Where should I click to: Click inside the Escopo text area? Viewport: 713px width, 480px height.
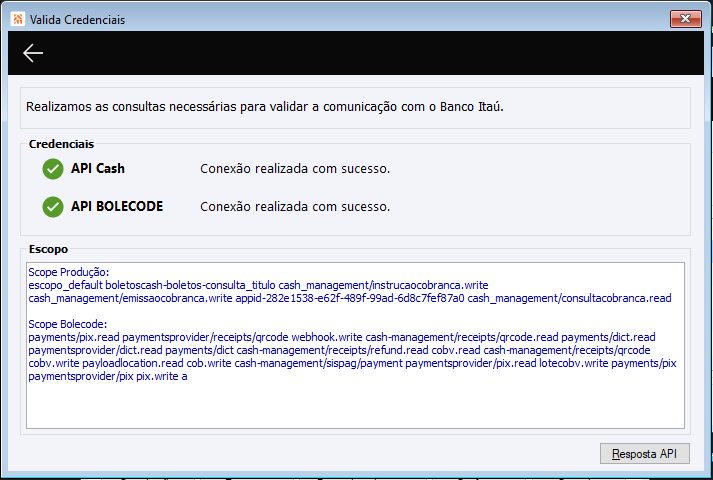[x=355, y=345]
